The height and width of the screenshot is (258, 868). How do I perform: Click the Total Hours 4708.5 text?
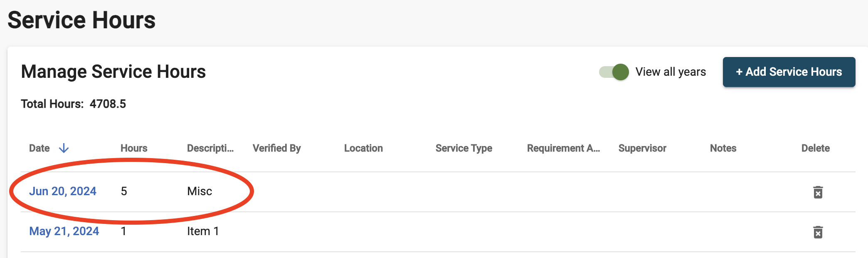[x=74, y=104]
